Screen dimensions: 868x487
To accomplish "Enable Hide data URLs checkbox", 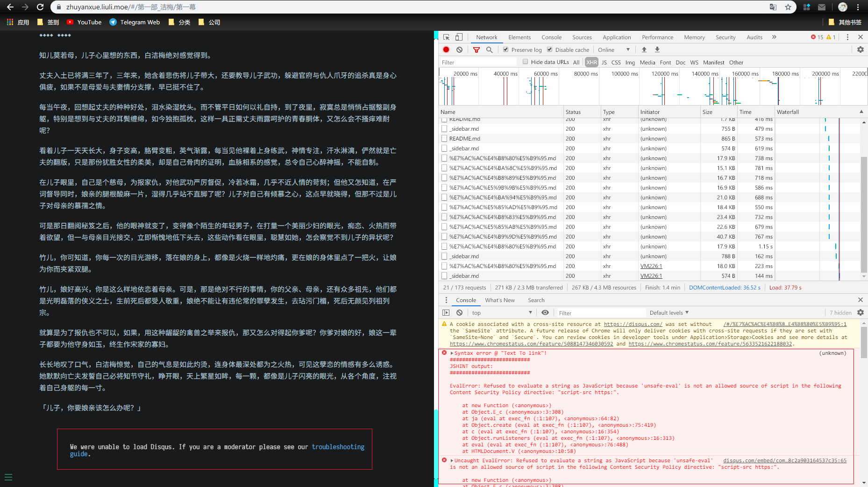I will tap(526, 62).
